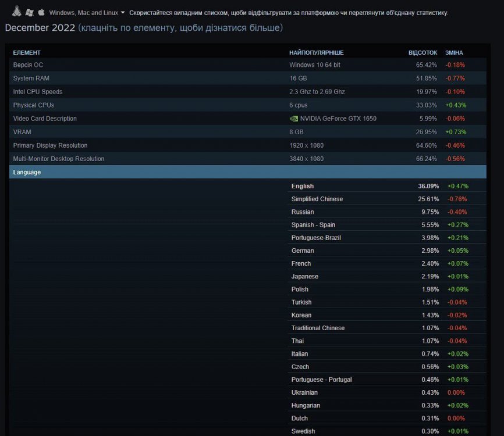Screen dimensions: 504x436
Task: Click the 16 GB RAM value
Action: tap(298, 78)
